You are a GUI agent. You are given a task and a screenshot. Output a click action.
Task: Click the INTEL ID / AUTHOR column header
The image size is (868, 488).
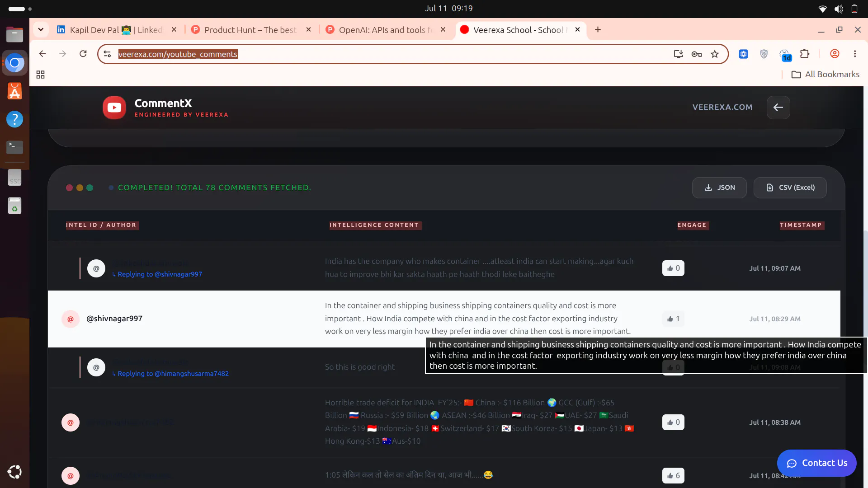[101, 225]
